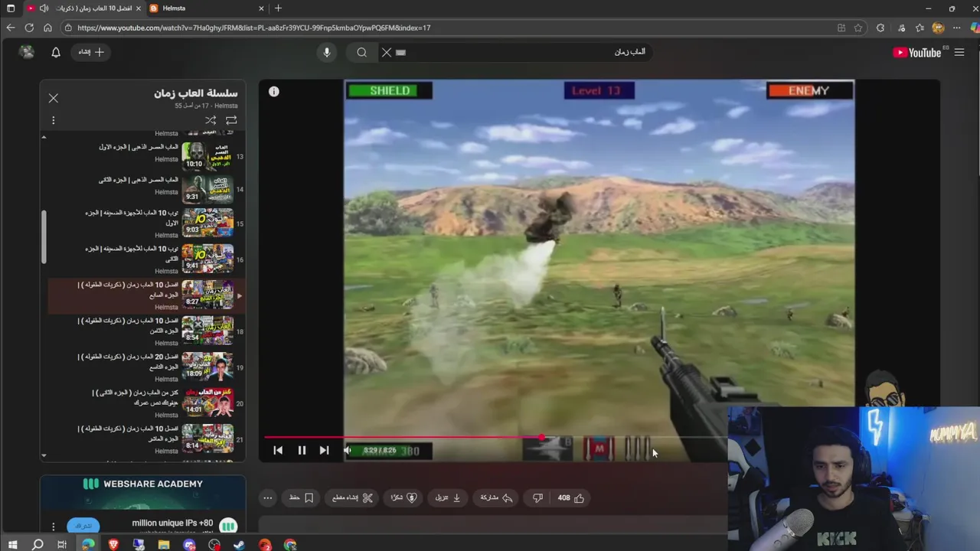This screenshot has height=551, width=980.
Task: Start voice search with microphone
Action: (327, 52)
